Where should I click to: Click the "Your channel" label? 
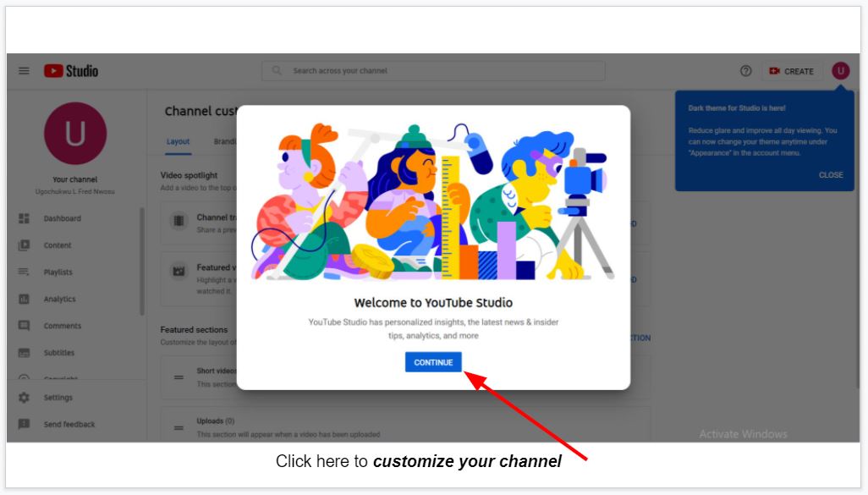74,179
